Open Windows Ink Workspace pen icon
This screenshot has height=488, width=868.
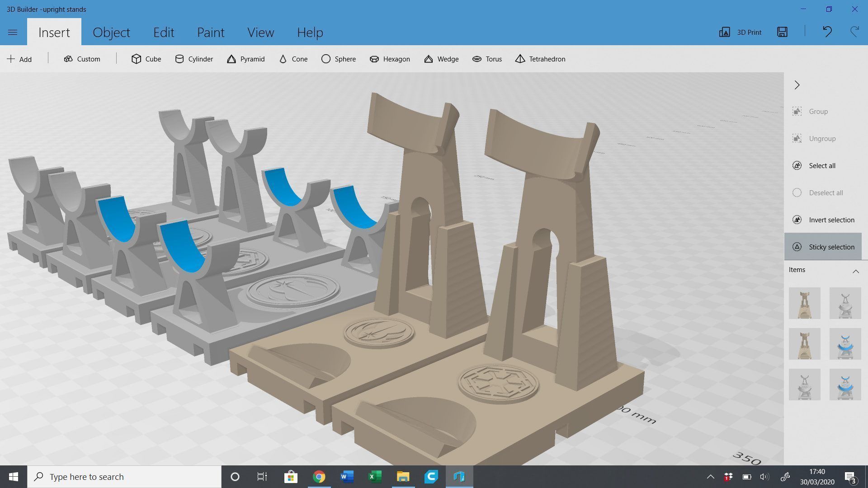pyautogui.click(x=785, y=477)
